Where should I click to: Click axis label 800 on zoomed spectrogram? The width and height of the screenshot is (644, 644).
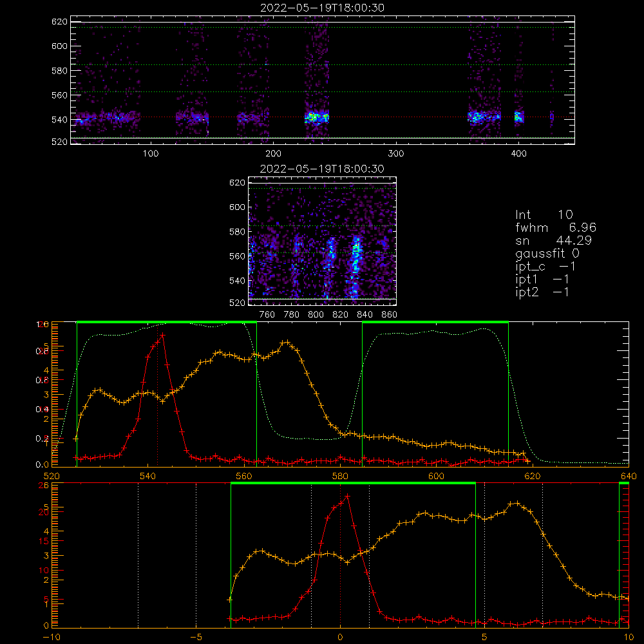316,315
